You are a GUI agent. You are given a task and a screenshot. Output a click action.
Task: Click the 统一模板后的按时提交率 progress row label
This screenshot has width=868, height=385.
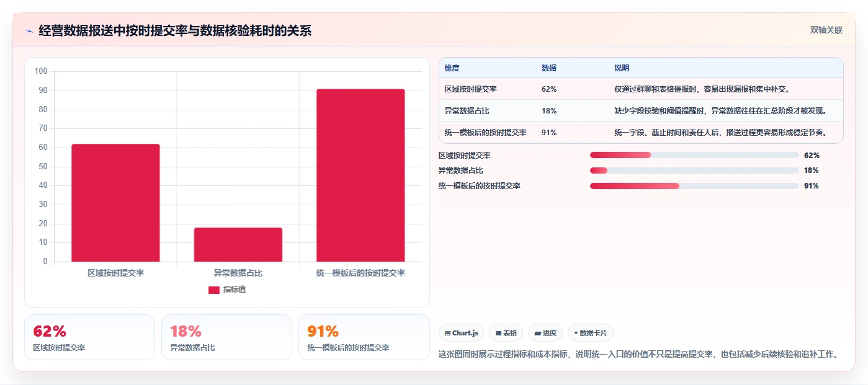tap(479, 186)
